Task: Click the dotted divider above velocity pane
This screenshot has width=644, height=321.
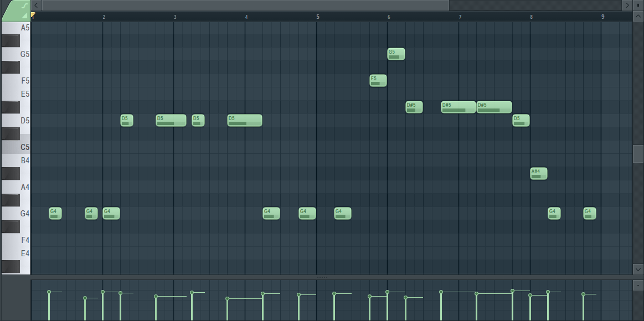Action: click(322, 277)
